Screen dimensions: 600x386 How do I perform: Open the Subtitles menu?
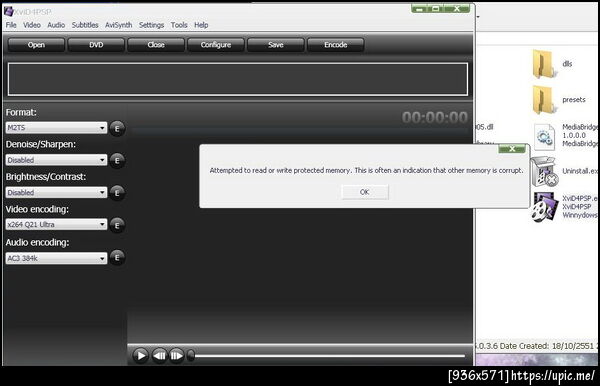pos(85,25)
